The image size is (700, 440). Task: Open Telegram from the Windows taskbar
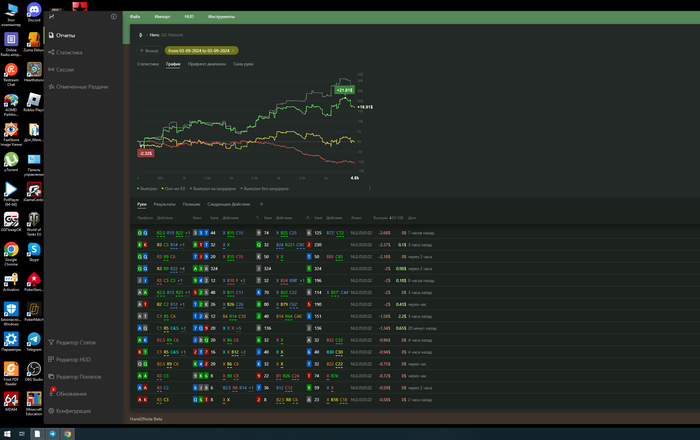tap(53, 434)
